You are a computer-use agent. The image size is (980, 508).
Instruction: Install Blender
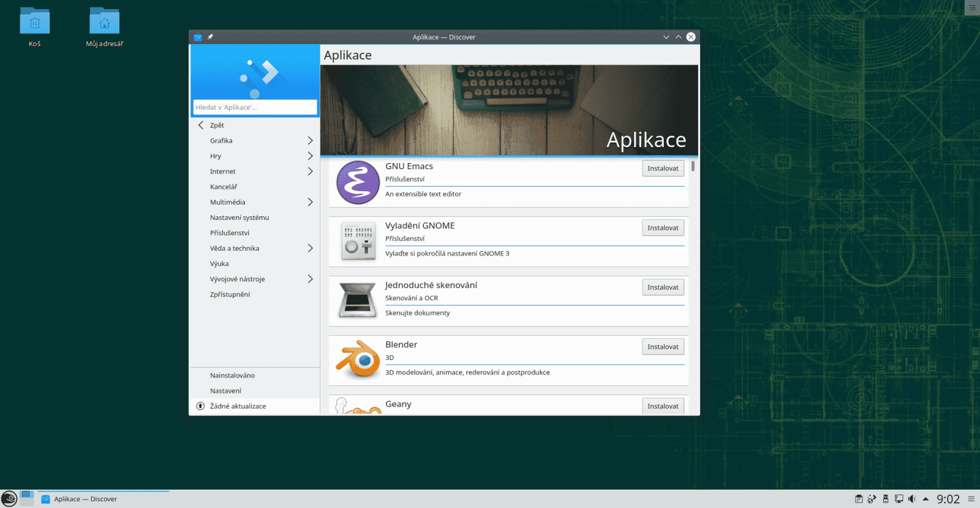[663, 347]
